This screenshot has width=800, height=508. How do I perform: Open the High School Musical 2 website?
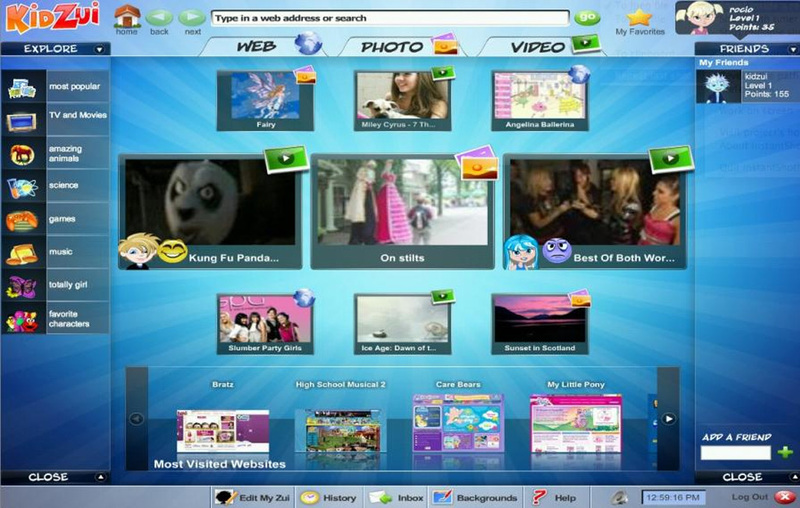point(340,431)
